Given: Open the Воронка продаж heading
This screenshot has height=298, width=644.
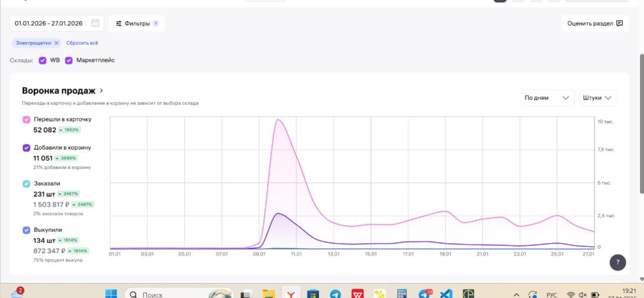Looking at the screenshot, I should point(58,91).
